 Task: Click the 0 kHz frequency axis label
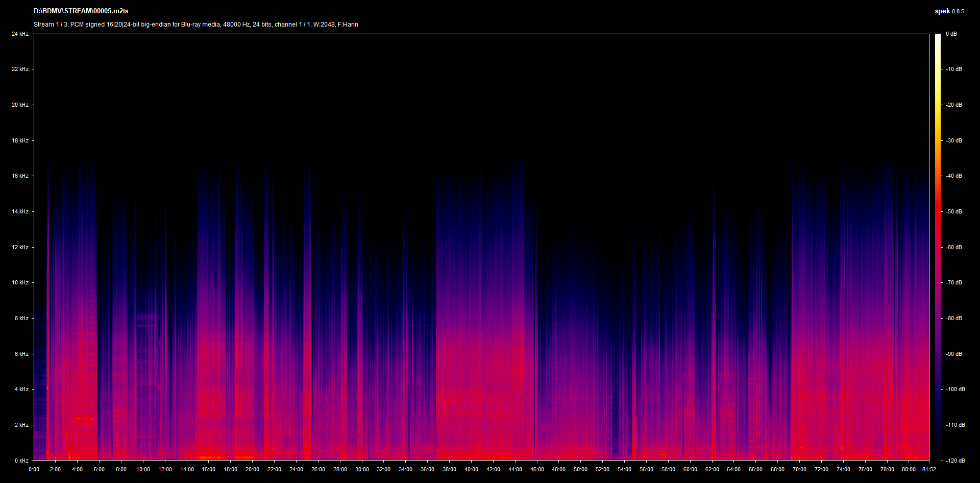[21, 461]
